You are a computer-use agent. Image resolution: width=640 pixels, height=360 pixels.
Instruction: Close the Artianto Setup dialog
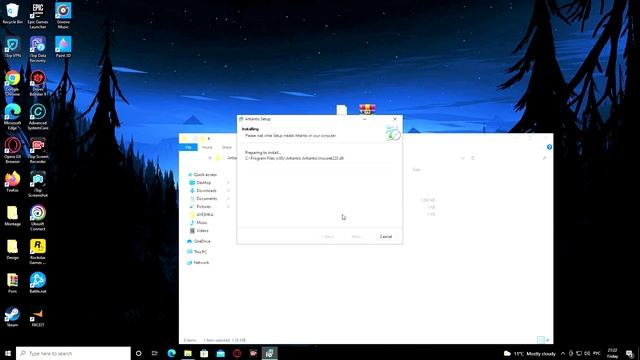pyautogui.click(x=395, y=119)
